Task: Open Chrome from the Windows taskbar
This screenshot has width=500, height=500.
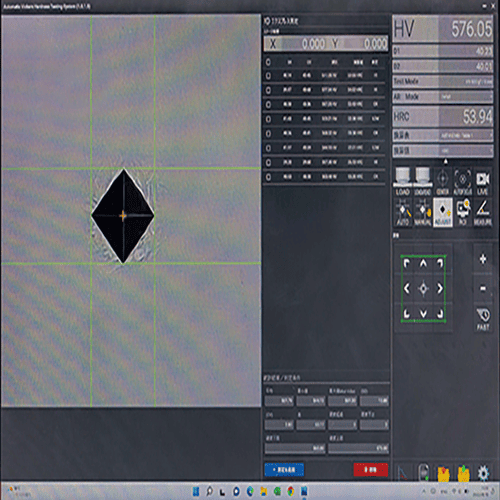Action: pos(291,491)
